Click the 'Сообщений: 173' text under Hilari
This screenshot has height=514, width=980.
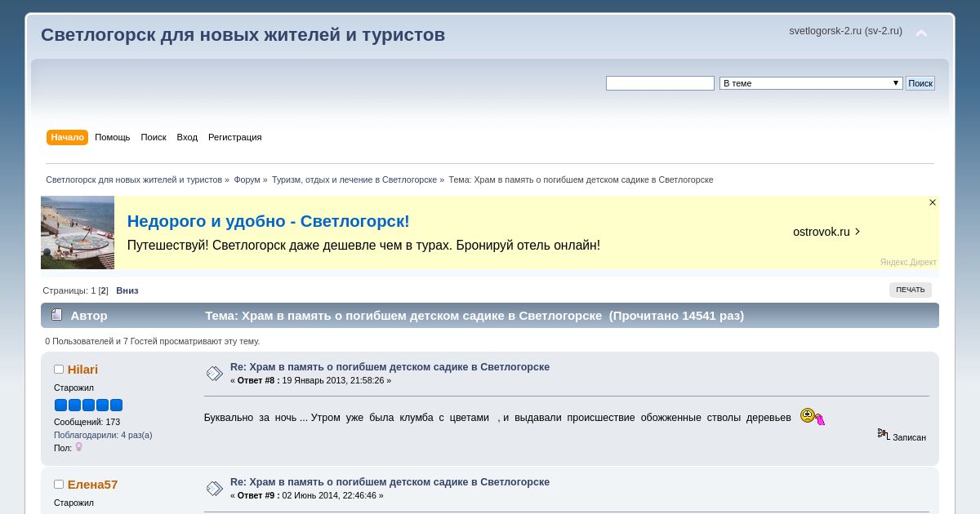coord(87,422)
